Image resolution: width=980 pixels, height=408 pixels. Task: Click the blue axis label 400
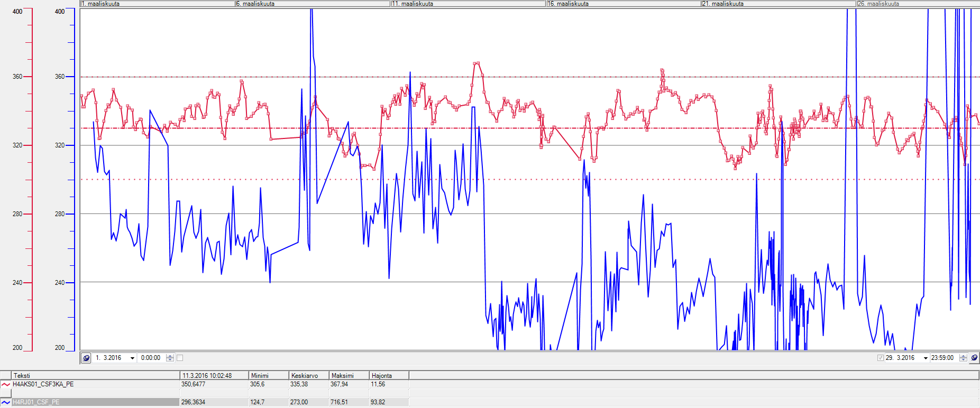click(x=60, y=12)
